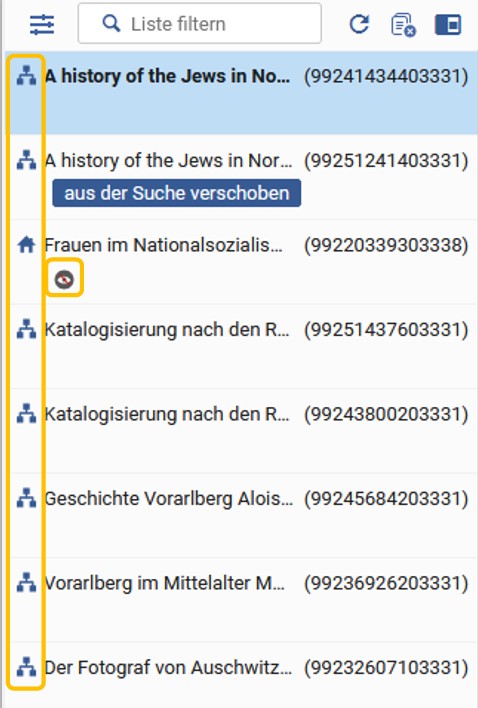Viewport: 478px width, 708px height.
Task: Open 'Geschichte Vorarlberg Alois...' record
Action: pyautogui.click(x=244, y=515)
